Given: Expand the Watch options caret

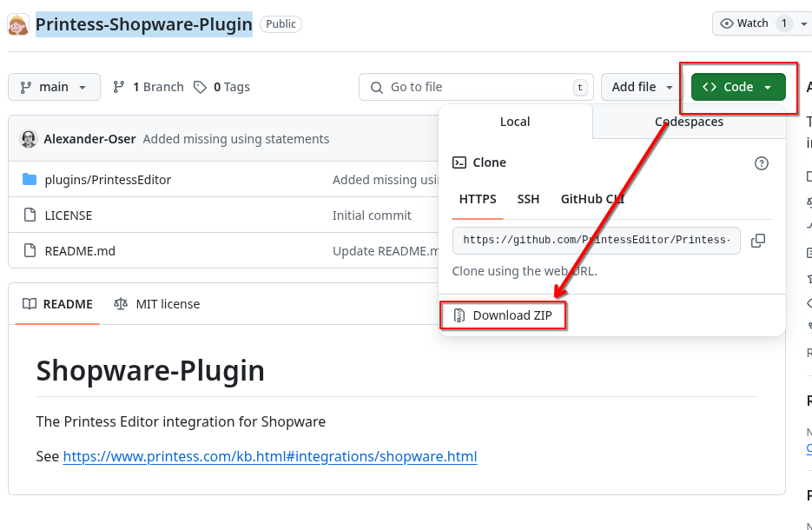Looking at the screenshot, I should click(x=803, y=23).
